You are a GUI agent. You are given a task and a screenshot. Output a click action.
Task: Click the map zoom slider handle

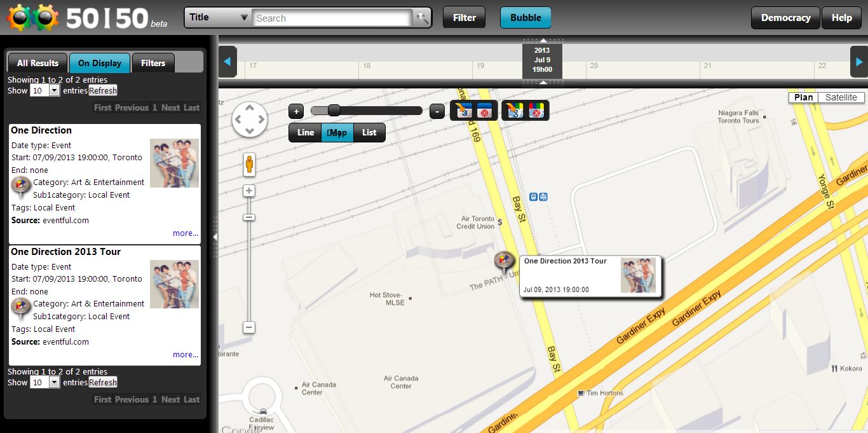coord(249,217)
